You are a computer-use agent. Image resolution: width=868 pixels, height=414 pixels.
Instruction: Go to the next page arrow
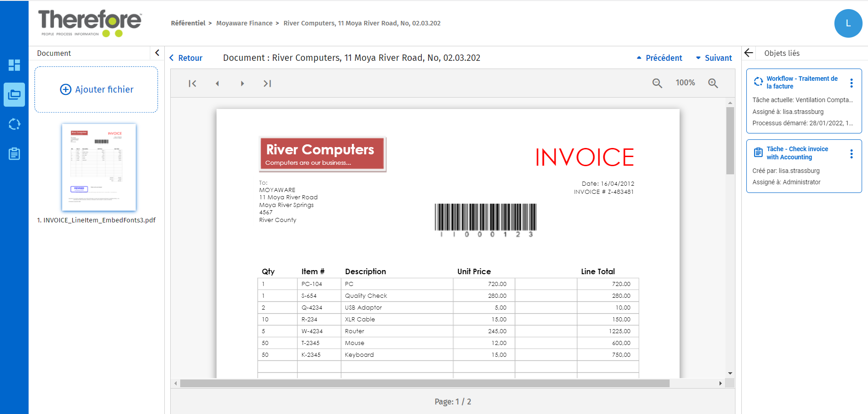tap(242, 84)
